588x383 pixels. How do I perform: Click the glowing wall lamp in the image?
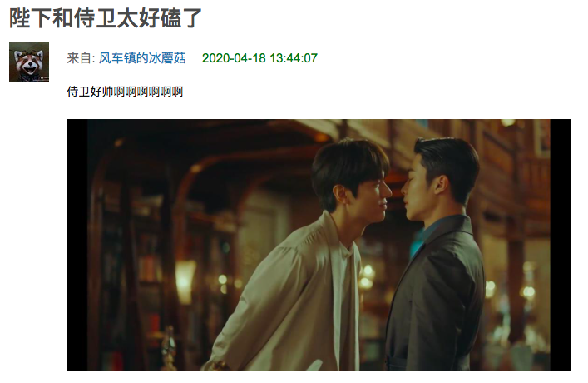click(x=185, y=280)
